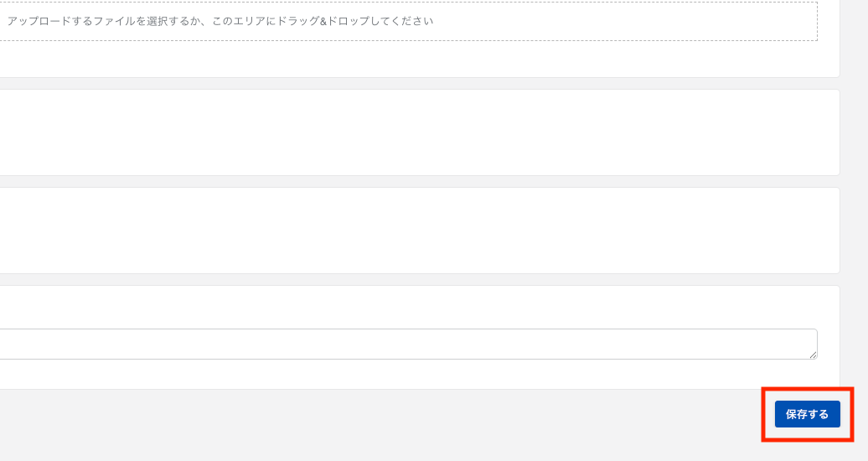Click the text area resize grip

[814, 355]
